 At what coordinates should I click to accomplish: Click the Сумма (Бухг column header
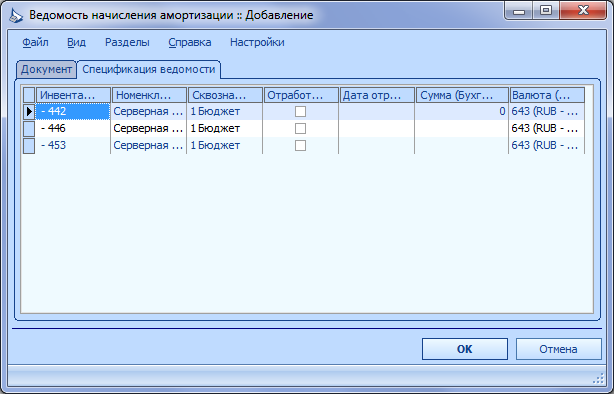tap(462, 95)
